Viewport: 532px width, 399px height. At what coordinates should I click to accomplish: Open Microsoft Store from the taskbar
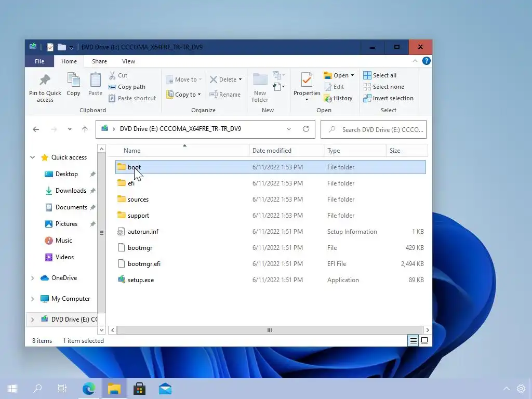[139, 389]
